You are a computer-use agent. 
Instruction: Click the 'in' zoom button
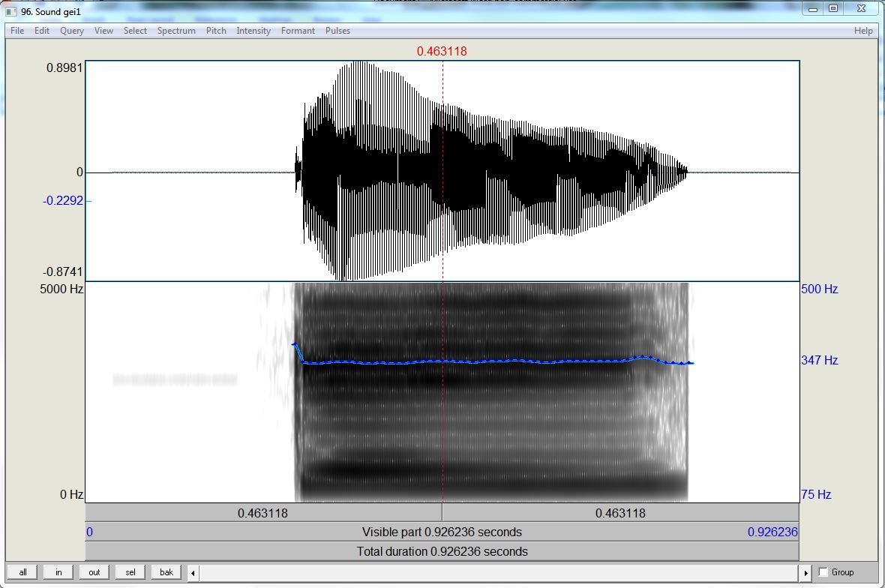[x=58, y=572]
